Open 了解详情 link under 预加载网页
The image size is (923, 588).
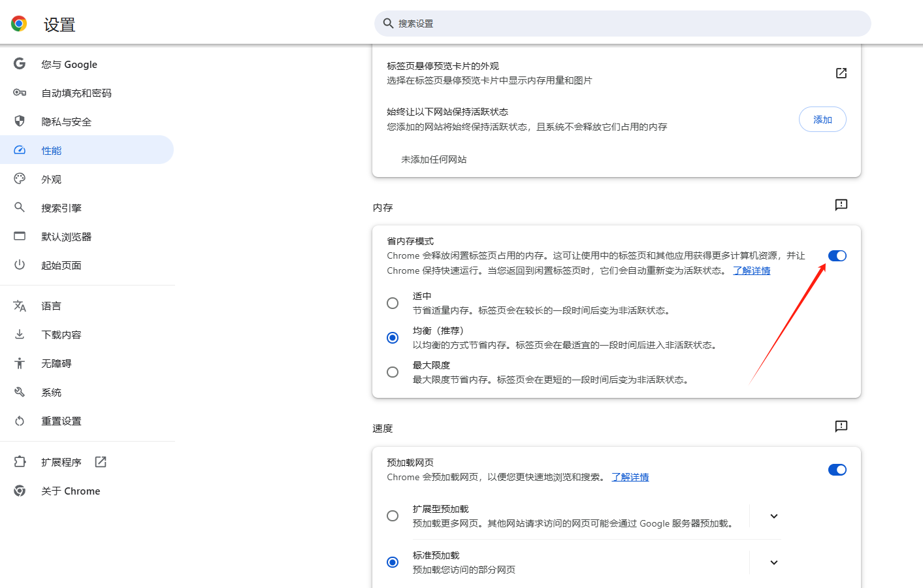click(x=630, y=477)
